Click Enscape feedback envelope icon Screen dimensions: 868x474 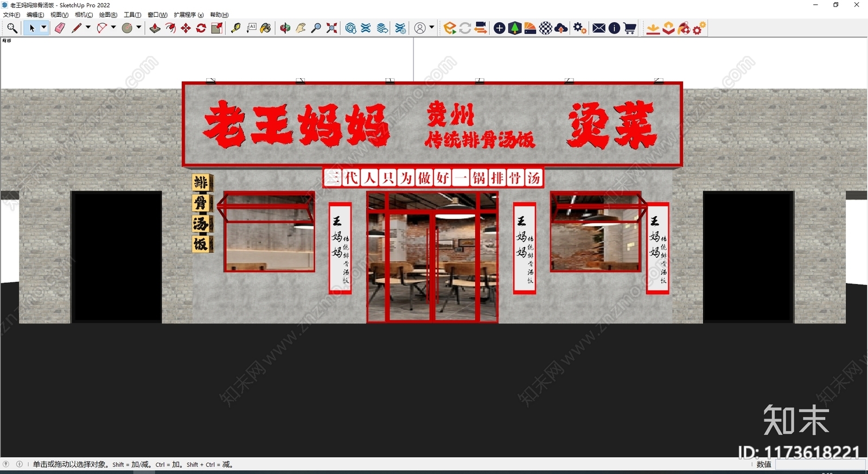[x=599, y=28]
